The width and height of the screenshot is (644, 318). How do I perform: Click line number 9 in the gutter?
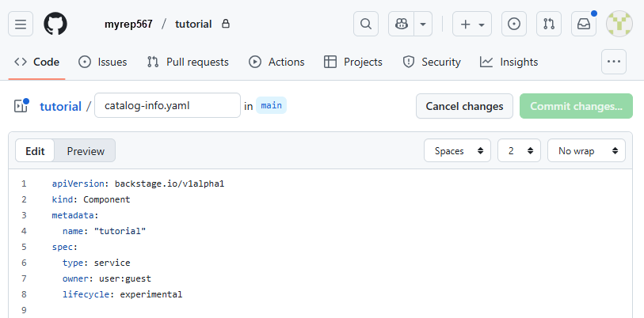24,310
